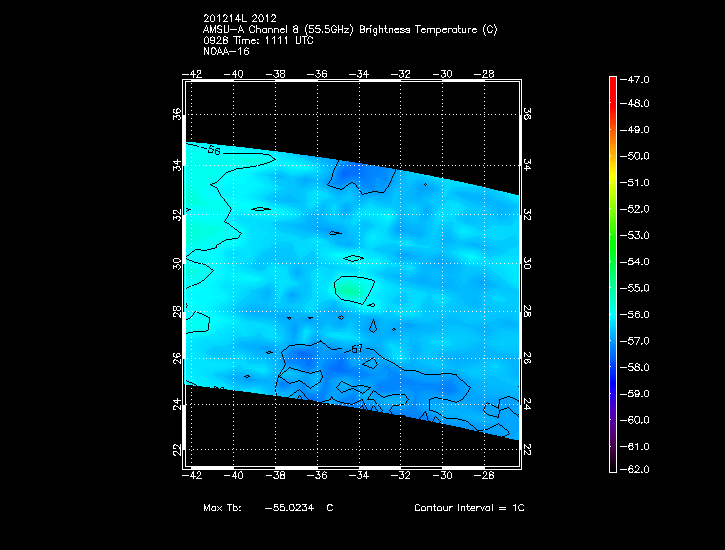The width and height of the screenshot is (725, 550).
Task: Click the -56 contour label on the map
Action: [212, 150]
